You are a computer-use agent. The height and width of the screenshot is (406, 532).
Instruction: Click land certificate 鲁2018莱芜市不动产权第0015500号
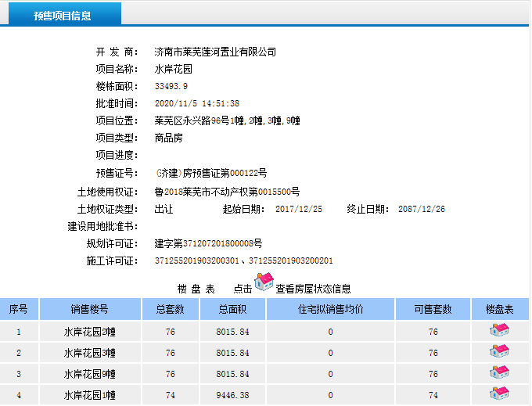tap(227, 192)
